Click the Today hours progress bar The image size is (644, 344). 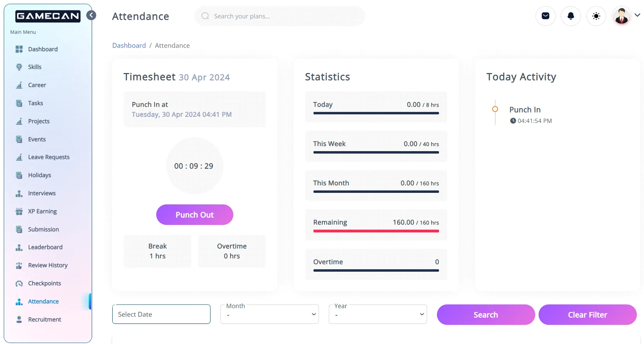(x=376, y=113)
